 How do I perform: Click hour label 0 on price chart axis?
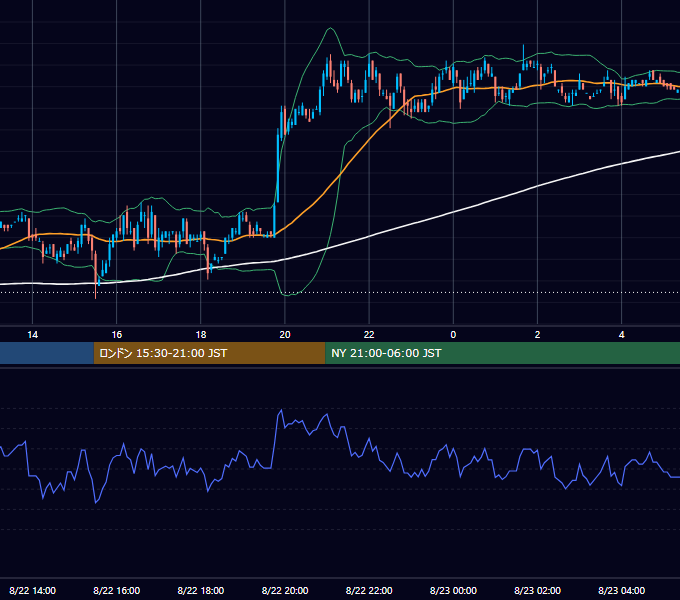click(x=453, y=335)
